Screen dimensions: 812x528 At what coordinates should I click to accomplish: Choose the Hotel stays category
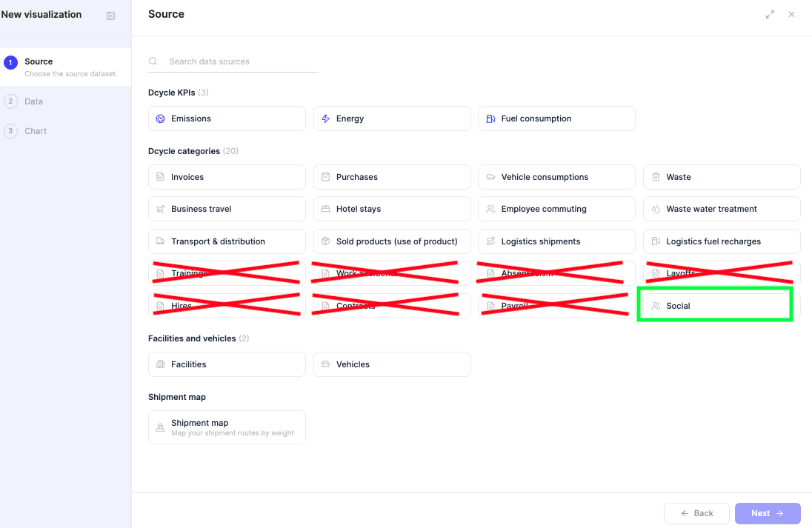click(392, 209)
